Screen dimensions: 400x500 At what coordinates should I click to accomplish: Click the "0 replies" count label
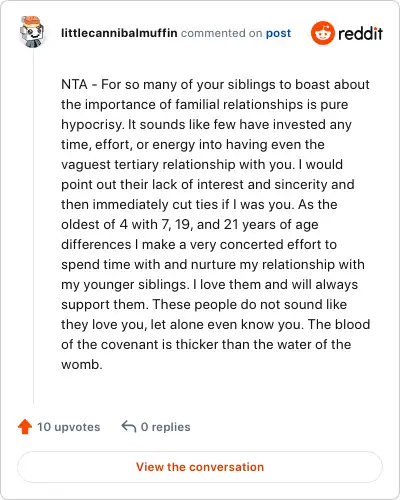pos(165,427)
